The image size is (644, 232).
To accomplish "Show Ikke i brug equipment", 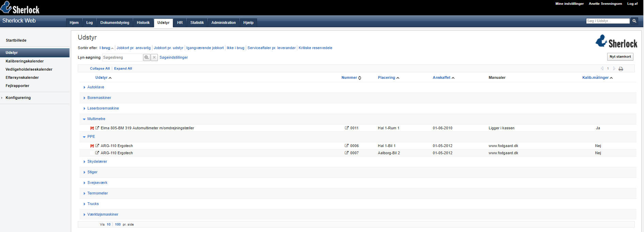I will (236, 48).
